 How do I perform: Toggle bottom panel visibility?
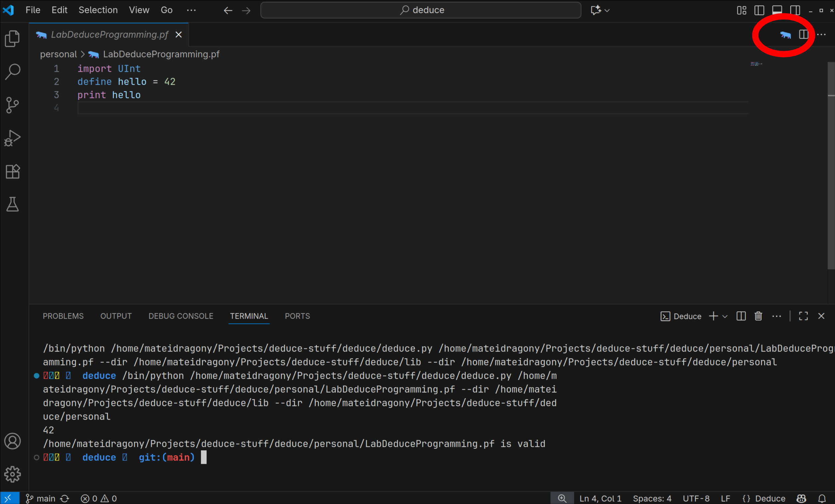pyautogui.click(x=777, y=10)
